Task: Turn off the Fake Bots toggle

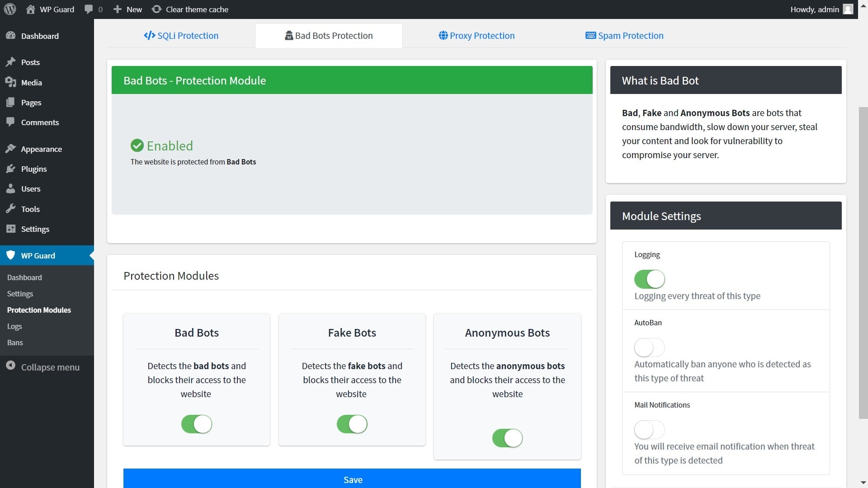Action: click(x=352, y=424)
